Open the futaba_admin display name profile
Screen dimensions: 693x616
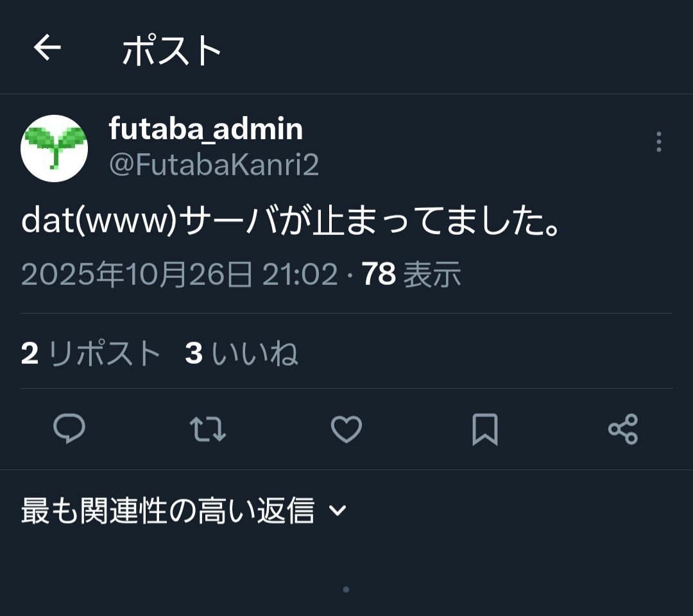pyautogui.click(x=206, y=128)
